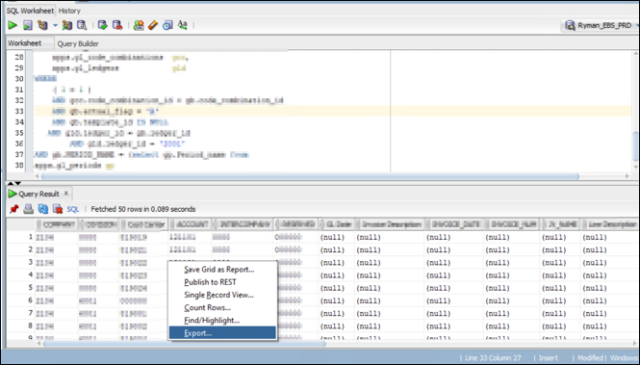Click the Run Script icon

point(27,25)
